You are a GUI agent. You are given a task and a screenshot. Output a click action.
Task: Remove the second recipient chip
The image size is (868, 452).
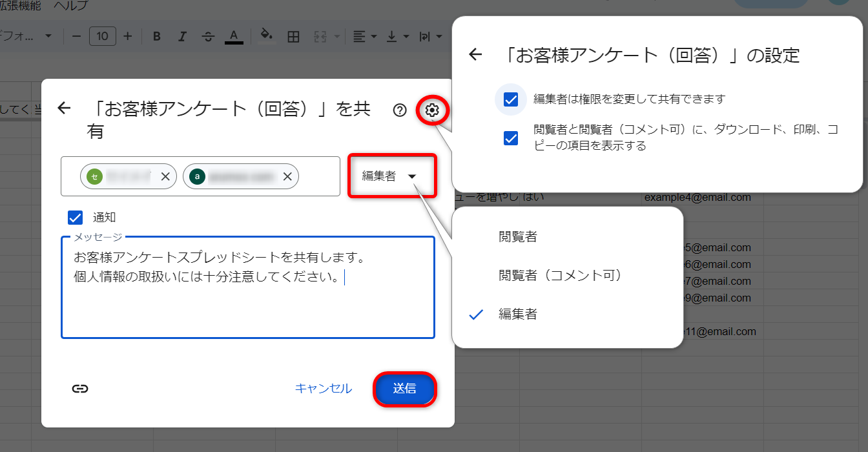point(287,176)
